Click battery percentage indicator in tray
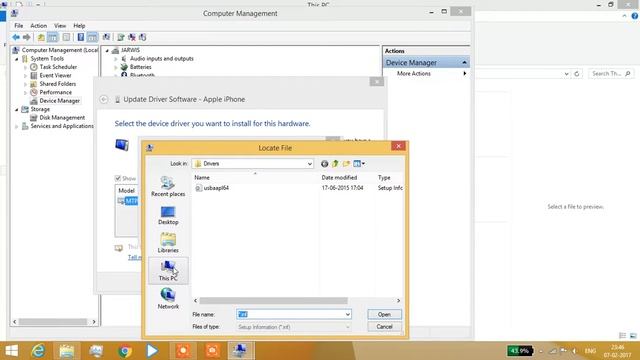Image resolution: width=640 pixels, height=360 pixels. tap(520, 351)
